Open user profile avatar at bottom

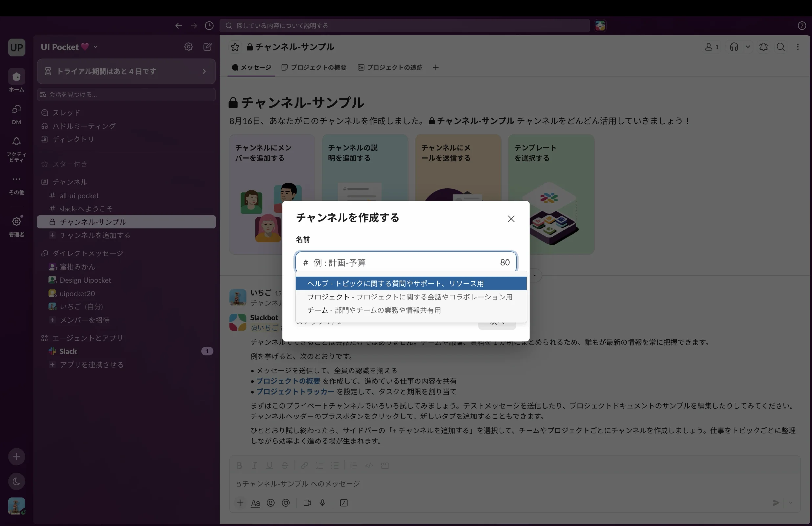tap(16, 506)
